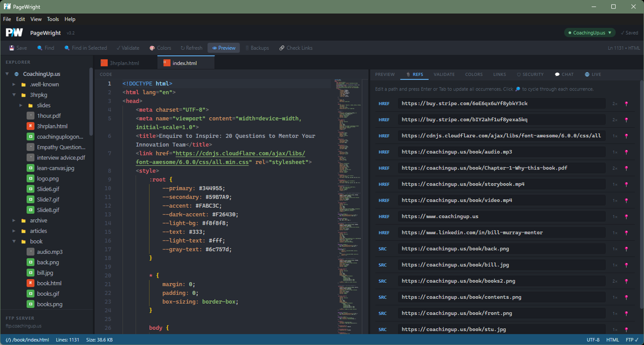Open the Tools menu
Screen dimensions: 644x345
[53, 19]
